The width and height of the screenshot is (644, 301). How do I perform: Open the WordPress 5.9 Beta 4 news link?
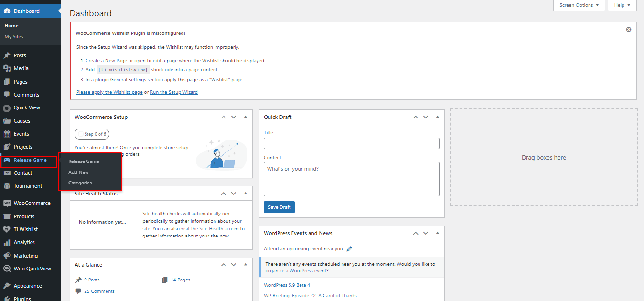pos(287,285)
